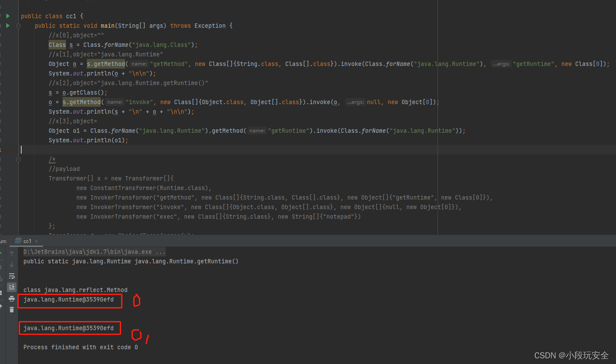Image resolution: width=616 pixels, height=364 pixels.
Task: Click comment '//x[3],object='
Action: [x=73, y=121]
